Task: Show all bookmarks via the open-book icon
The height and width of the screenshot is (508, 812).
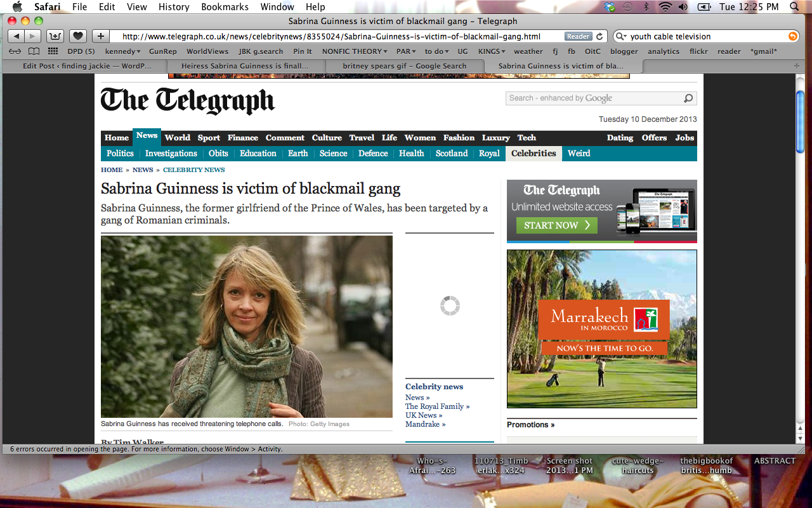Action: (34, 51)
